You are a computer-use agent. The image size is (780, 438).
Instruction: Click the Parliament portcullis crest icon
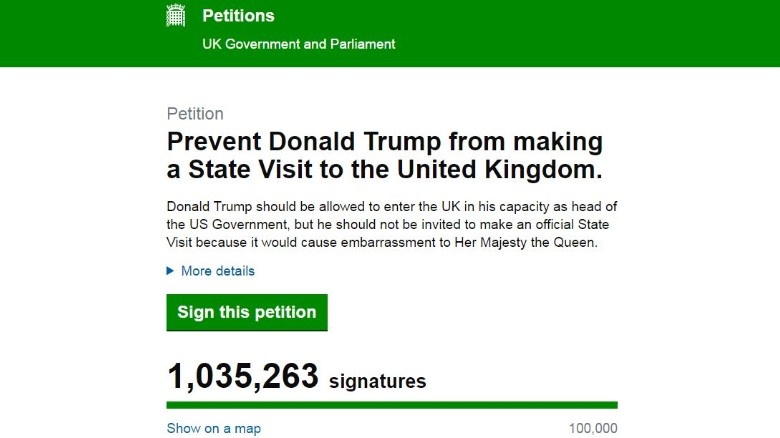click(177, 16)
